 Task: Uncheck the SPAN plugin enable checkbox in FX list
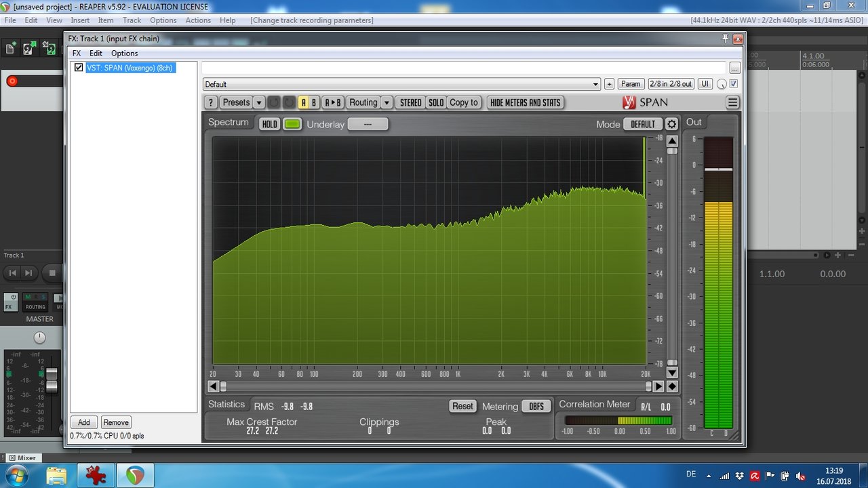point(79,68)
